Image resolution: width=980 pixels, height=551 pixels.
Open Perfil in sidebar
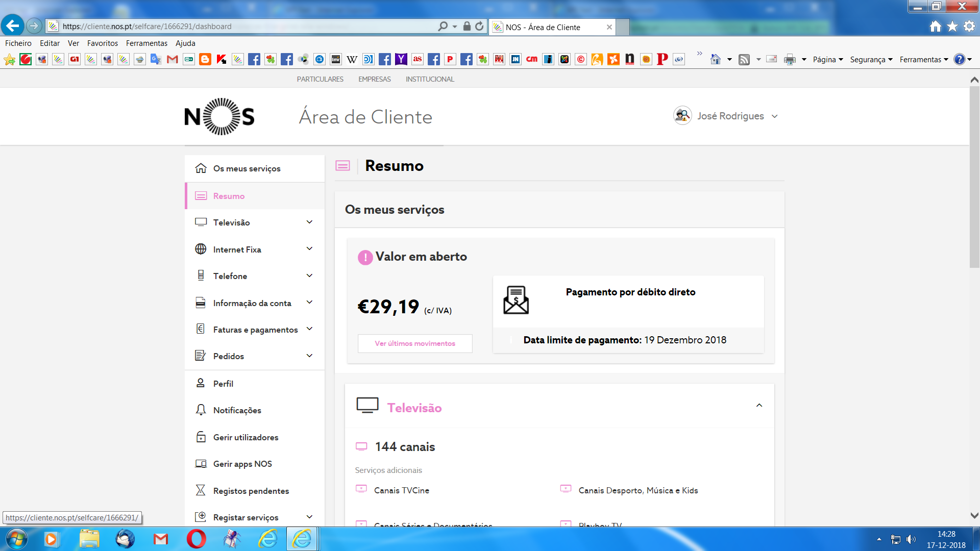[255, 384]
